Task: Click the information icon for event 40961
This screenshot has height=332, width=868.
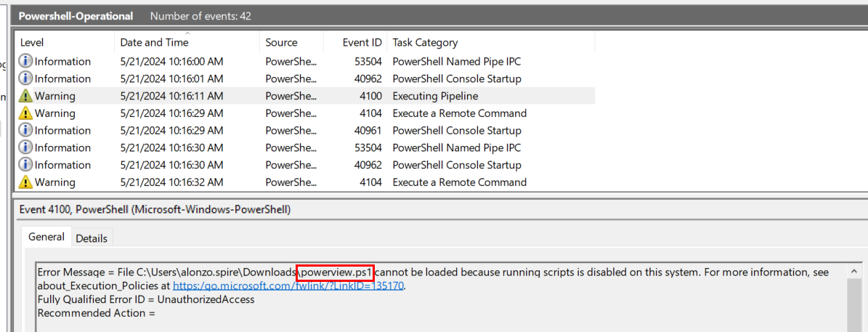Action: pyautogui.click(x=25, y=131)
